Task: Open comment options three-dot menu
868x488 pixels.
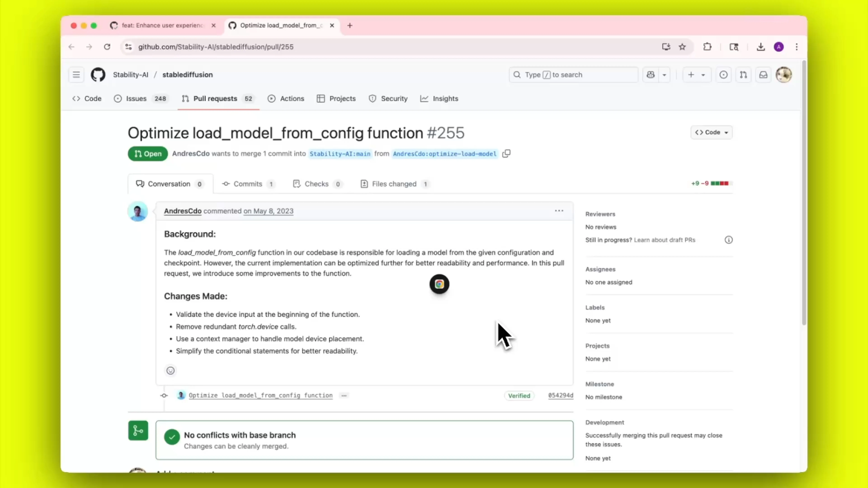Action: click(559, 211)
